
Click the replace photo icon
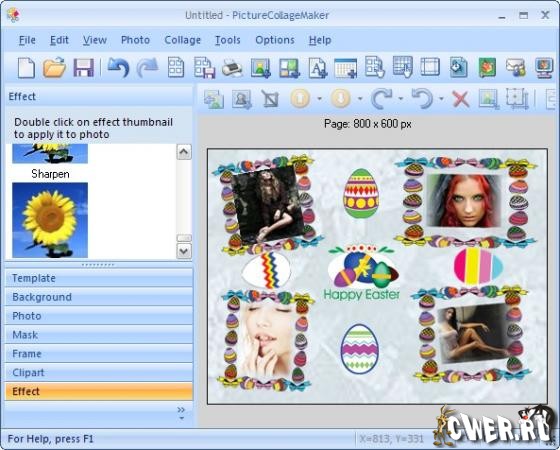(214, 99)
